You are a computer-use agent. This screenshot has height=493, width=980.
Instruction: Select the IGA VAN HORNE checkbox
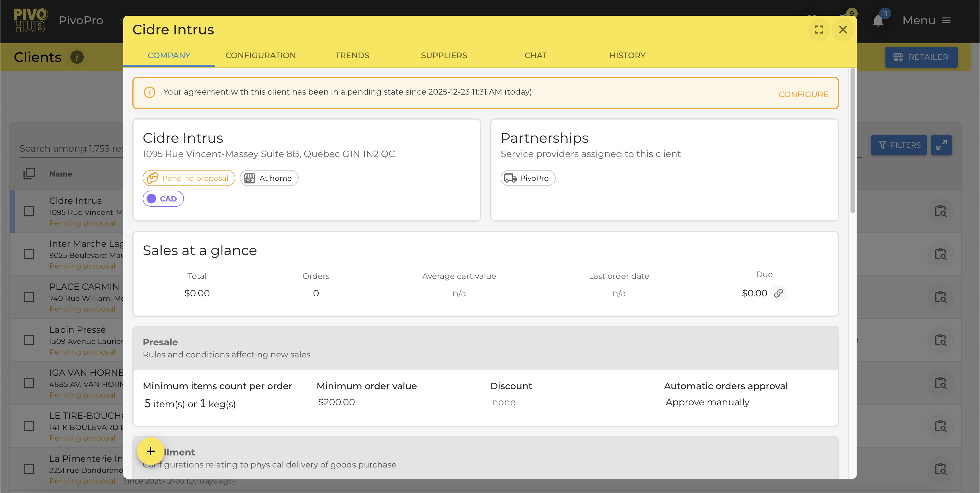coord(29,383)
